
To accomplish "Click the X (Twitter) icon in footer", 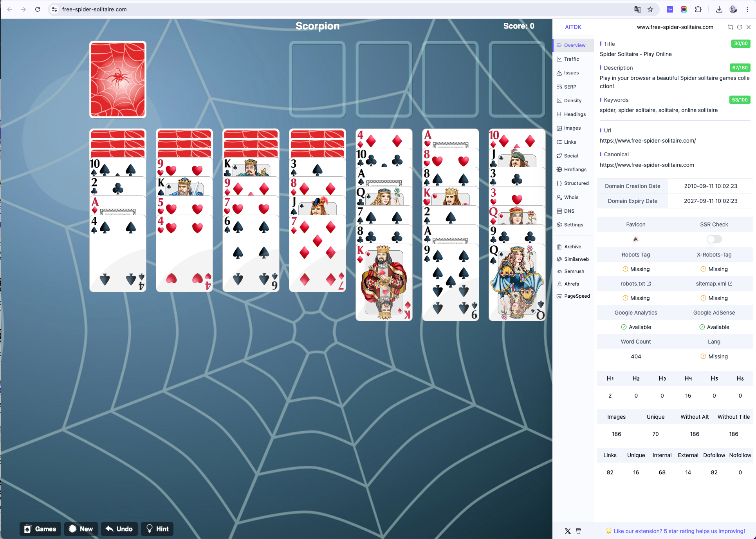I will pos(568,531).
